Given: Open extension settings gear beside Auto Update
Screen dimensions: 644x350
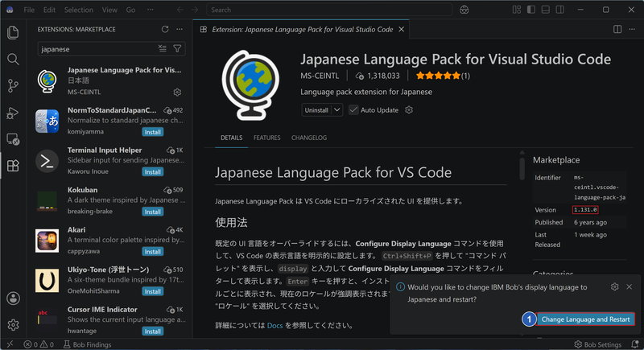Looking at the screenshot, I should 409,110.
